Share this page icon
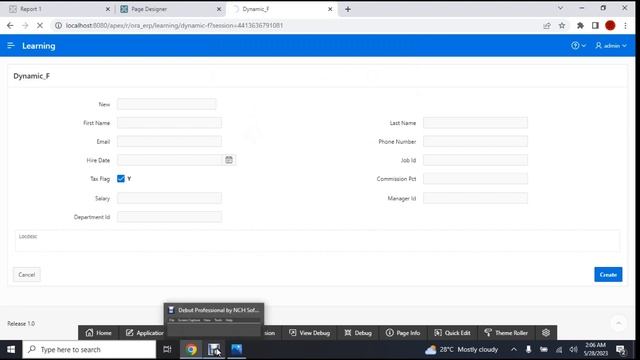640x360 pixels. point(547,25)
